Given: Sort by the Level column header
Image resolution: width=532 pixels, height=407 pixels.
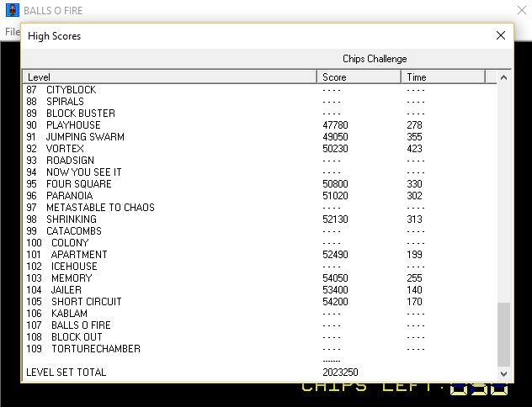Looking at the screenshot, I should click(170, 77).
